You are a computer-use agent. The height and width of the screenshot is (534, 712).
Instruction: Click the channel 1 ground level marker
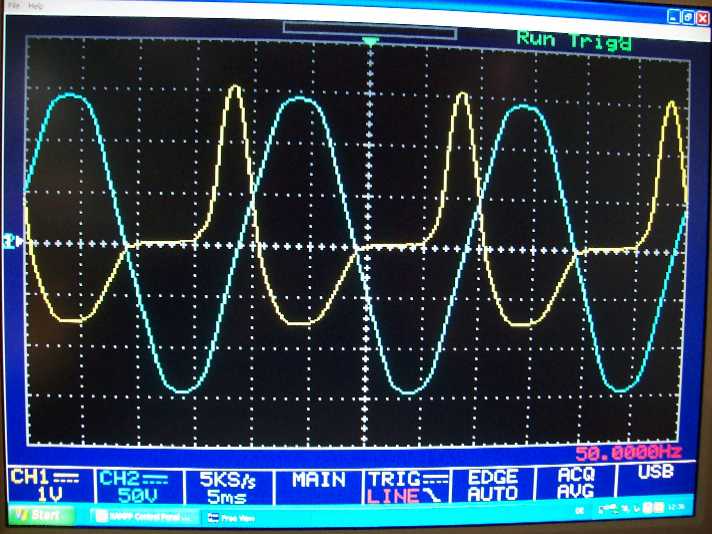pyautogui.click(x=14, y=241)
